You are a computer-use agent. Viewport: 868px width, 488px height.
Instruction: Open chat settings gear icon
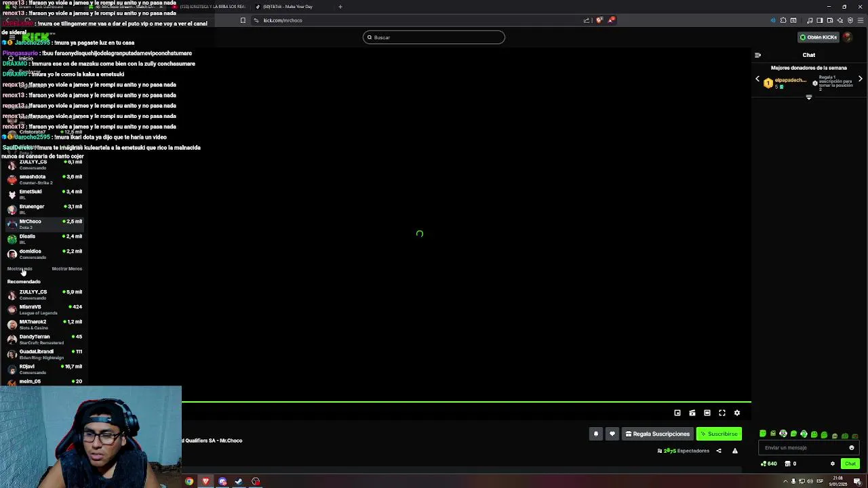833,464
